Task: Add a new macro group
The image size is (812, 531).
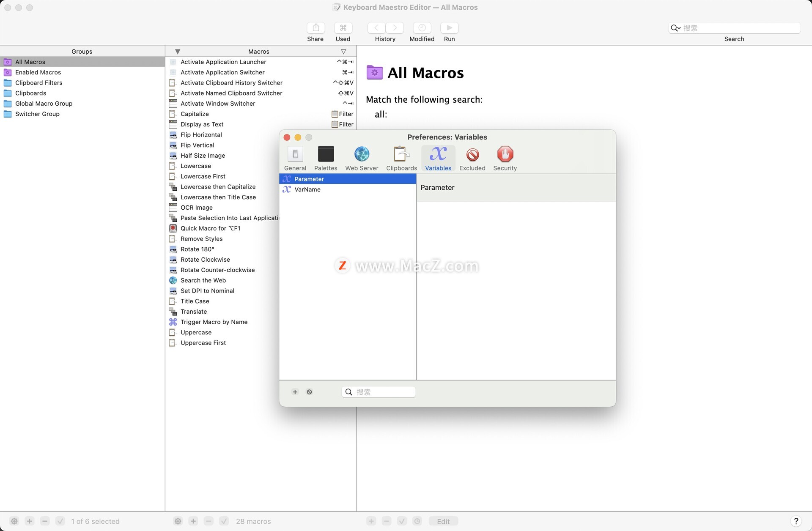Action: coord(30,521)
